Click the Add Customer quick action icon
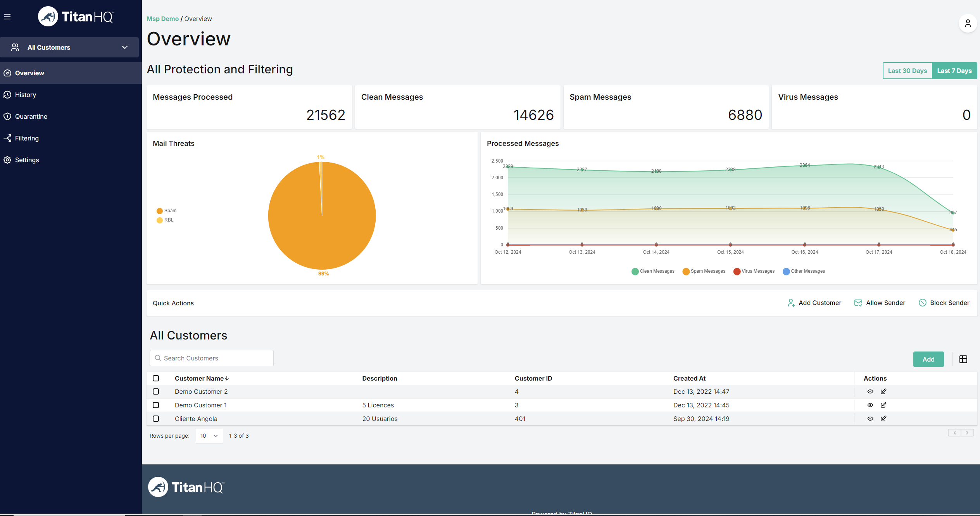Screen dimensions: 980x516 791,303
